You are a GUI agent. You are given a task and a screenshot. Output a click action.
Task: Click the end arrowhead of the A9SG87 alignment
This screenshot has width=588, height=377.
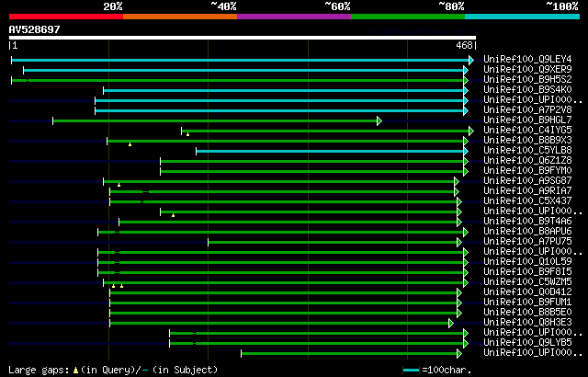click(457, 181)
